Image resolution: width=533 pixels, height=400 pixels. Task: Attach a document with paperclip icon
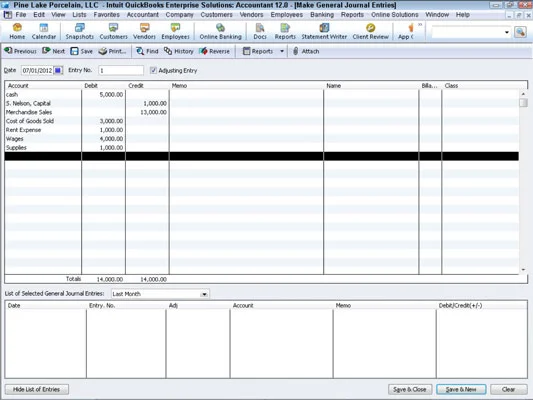[306, 51]
